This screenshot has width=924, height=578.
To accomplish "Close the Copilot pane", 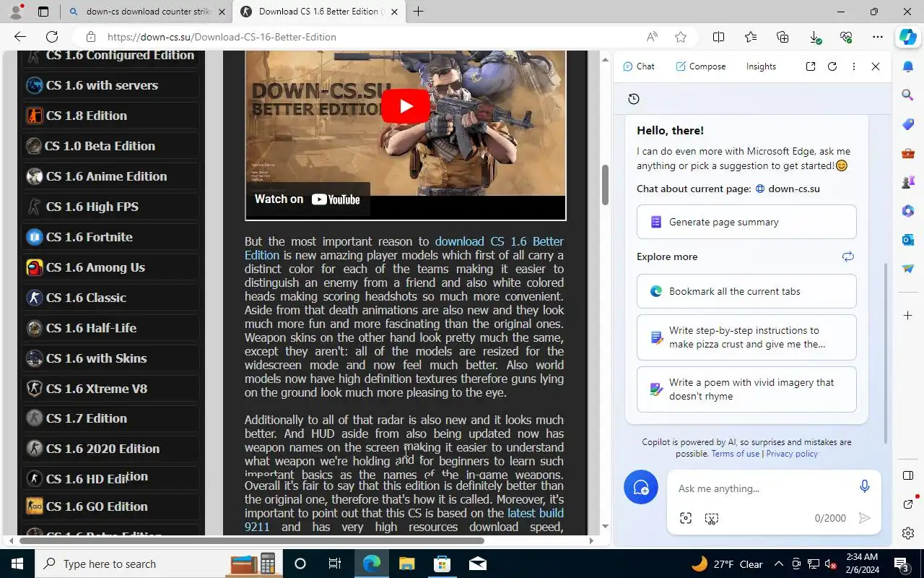I will tap(876, 66).
